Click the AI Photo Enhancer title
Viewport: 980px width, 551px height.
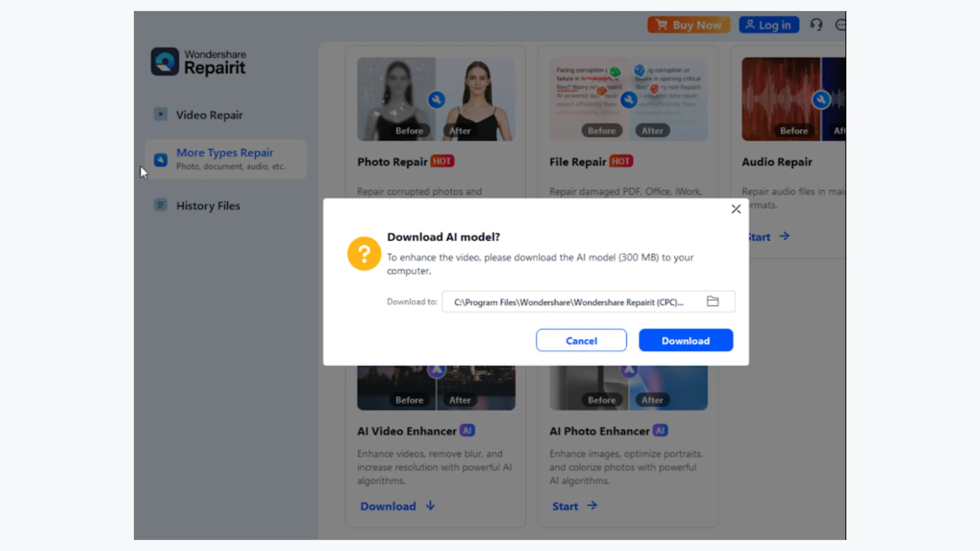click(x=599, y=431)
